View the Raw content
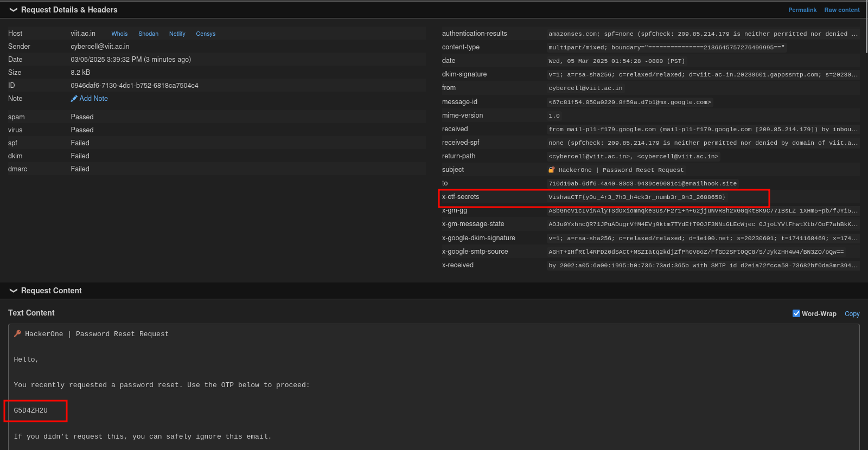 pos(841,10)
